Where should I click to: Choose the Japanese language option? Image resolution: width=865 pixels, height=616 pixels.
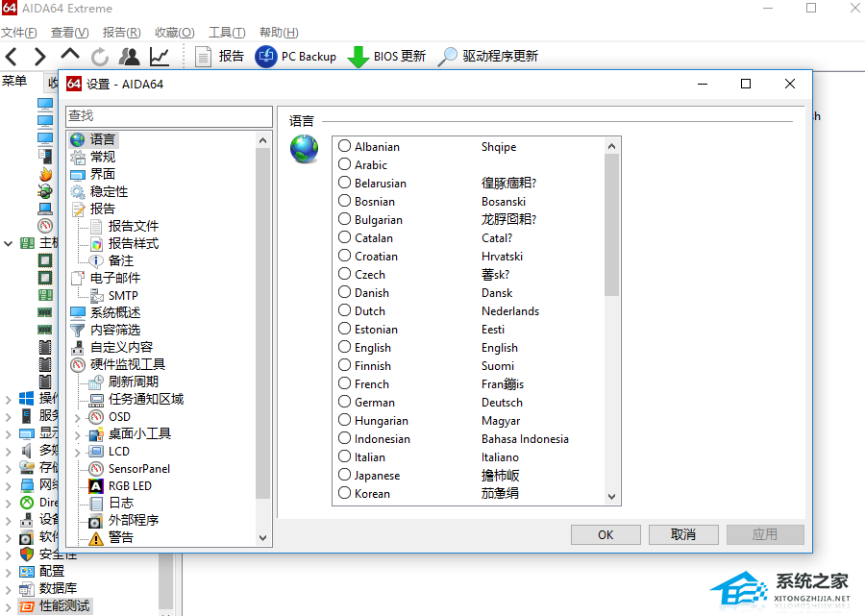(x=345, y=475)
